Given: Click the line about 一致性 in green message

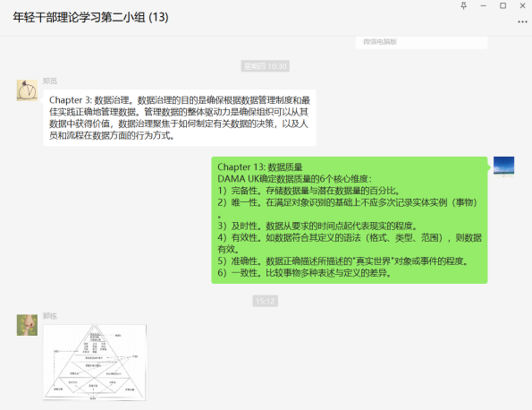Looking at the screenshot, I should [x=305, y=273].
